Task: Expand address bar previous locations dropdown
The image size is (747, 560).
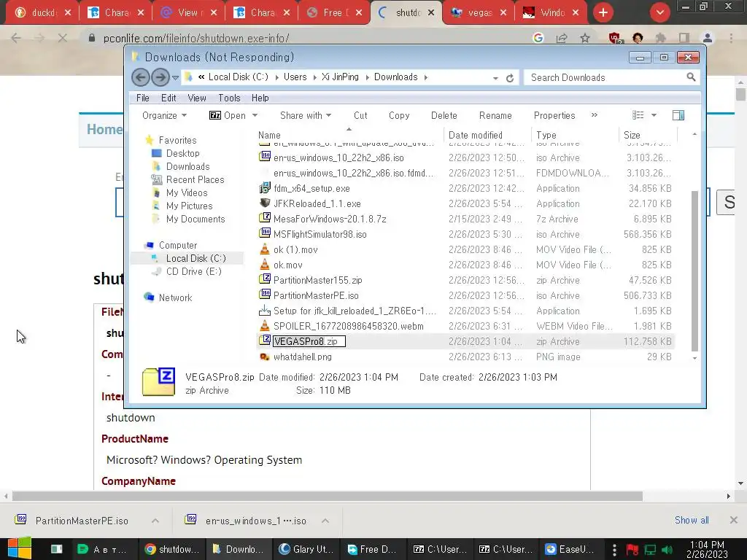Action: pos(495,78)
